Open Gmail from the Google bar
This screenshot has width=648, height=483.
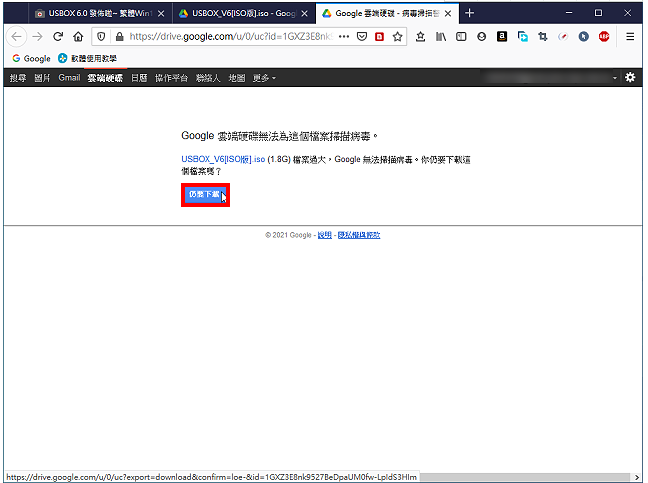click(x=69, y=78)
